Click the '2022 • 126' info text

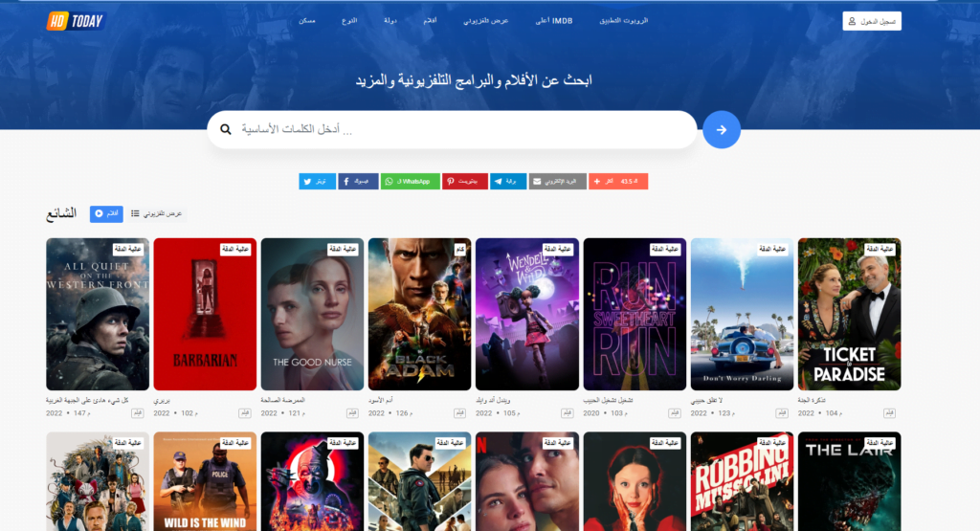click(390, 413)
